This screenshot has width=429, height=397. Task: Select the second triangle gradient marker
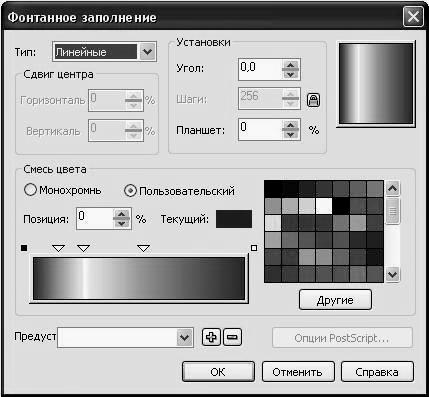pyautogui.click(x=83, y=248)
